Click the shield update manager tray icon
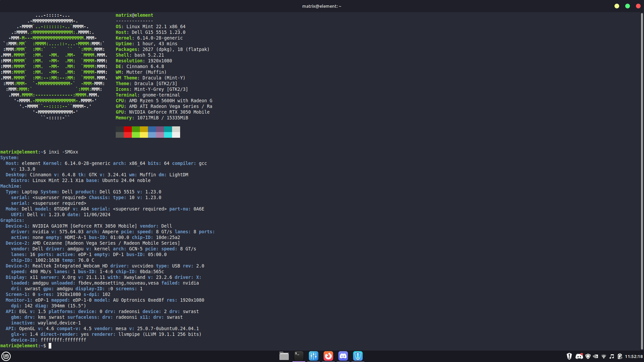Image resolution: width=644 pixels, height=362 pixels. pos(588,356)
